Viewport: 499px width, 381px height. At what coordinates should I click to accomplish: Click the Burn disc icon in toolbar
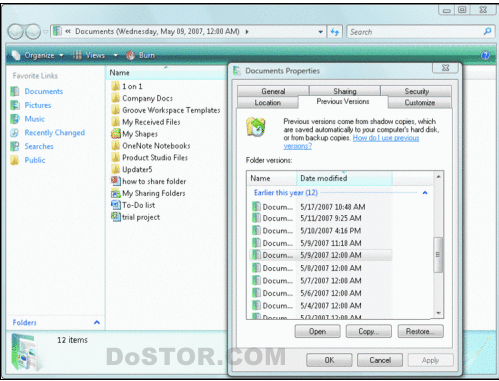click(130, 55)
